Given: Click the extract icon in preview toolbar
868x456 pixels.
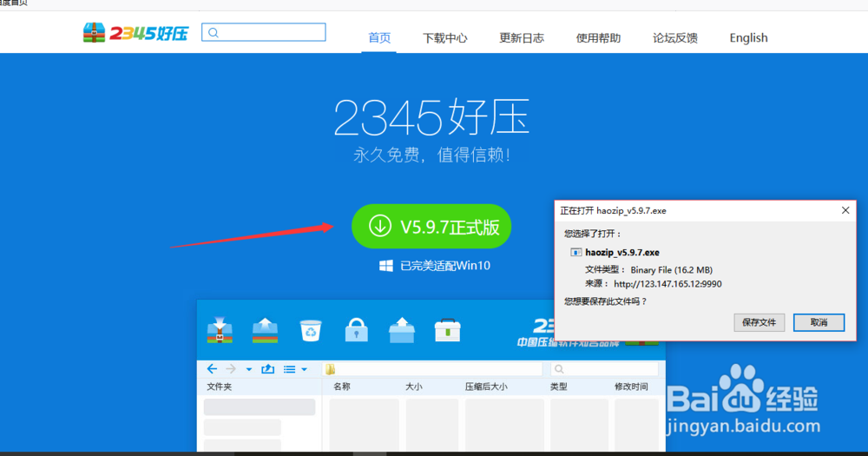Looking at the screenshot, I should pos(265,330).
